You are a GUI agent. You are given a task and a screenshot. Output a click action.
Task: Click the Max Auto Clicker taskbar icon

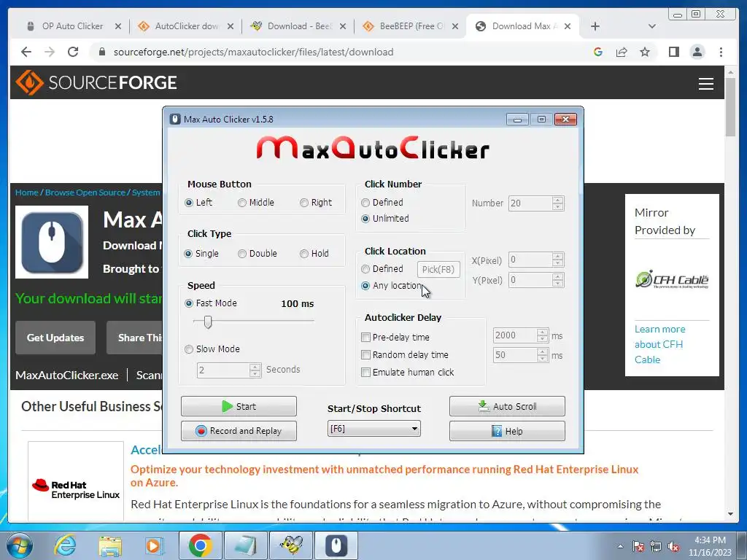336,545
